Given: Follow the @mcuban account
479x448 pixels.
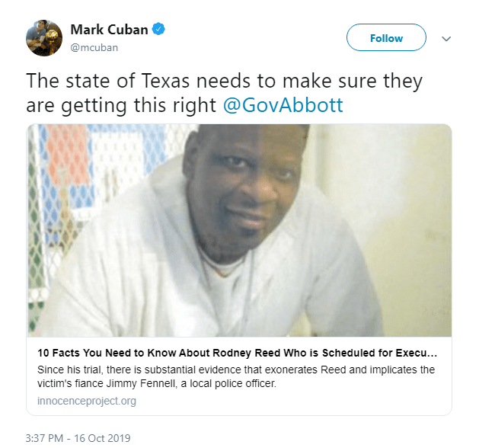Looking at the screenshot, I should point(386,37).
